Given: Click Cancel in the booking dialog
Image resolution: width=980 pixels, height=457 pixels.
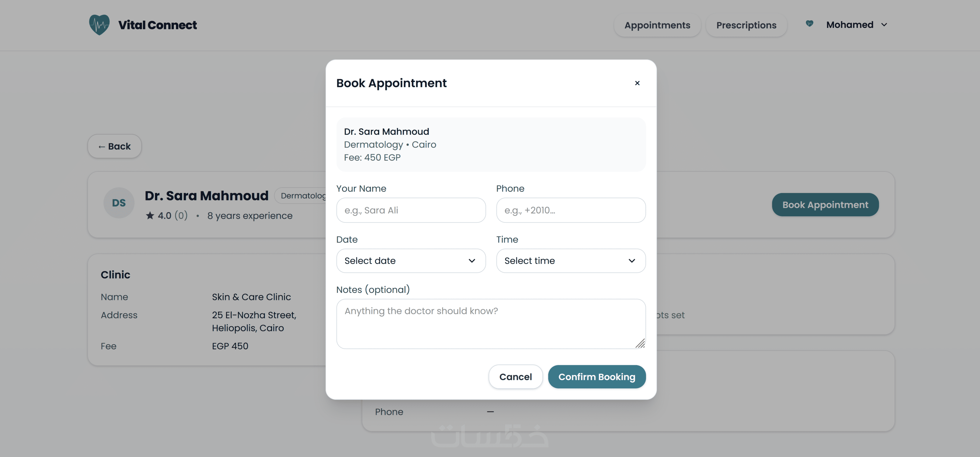Looking at the screenshot, I should tap(515, 377).
